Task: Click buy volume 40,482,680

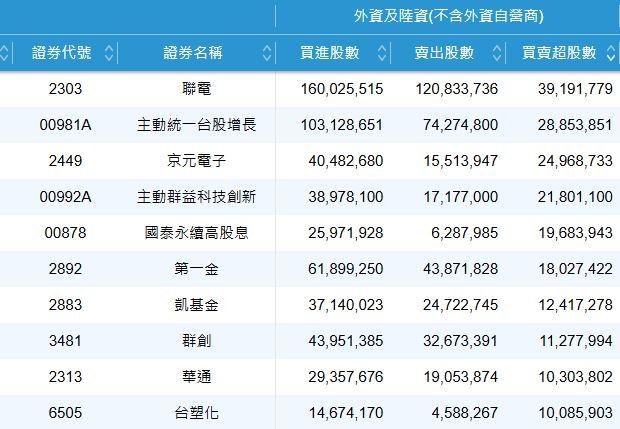Action: point(346,161)
